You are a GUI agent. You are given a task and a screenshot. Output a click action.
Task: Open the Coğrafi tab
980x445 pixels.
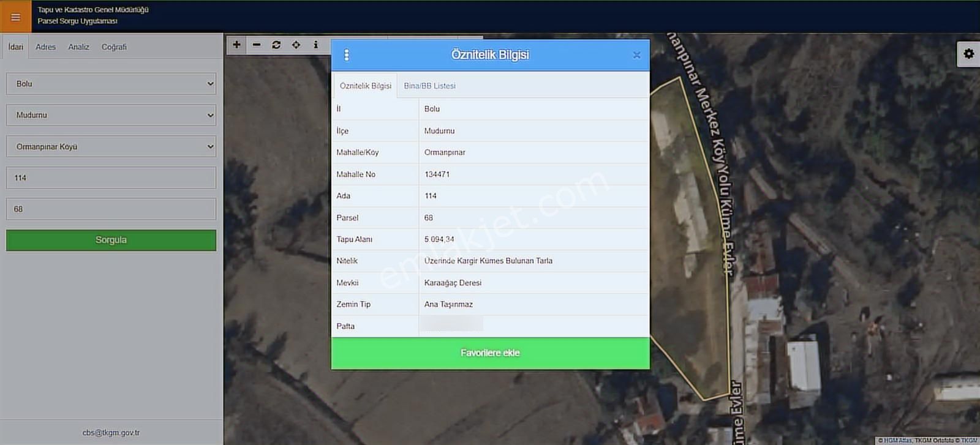(x=114, y=47)
